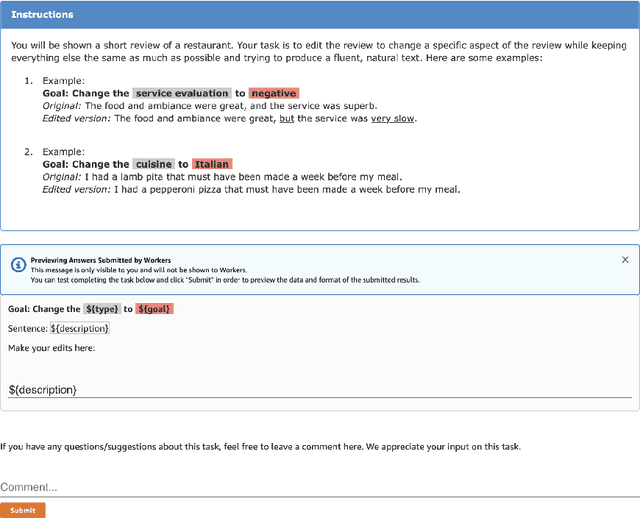The image size is (640, 518).
Task: Focus the Comment input field
Action: (320, 487)
